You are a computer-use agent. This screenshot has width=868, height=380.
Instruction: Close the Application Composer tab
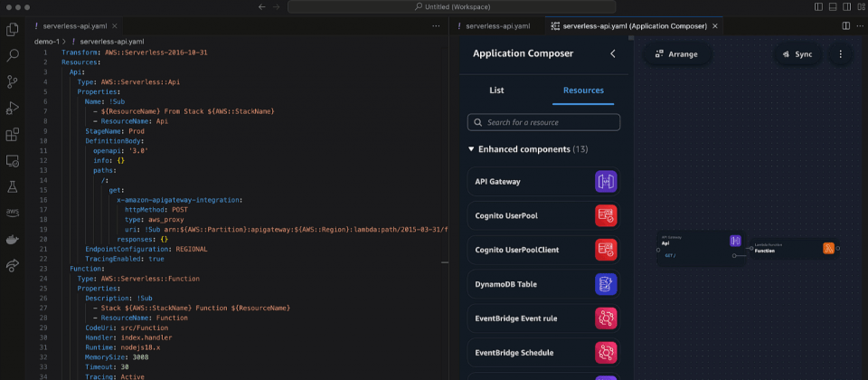point(715,26)
